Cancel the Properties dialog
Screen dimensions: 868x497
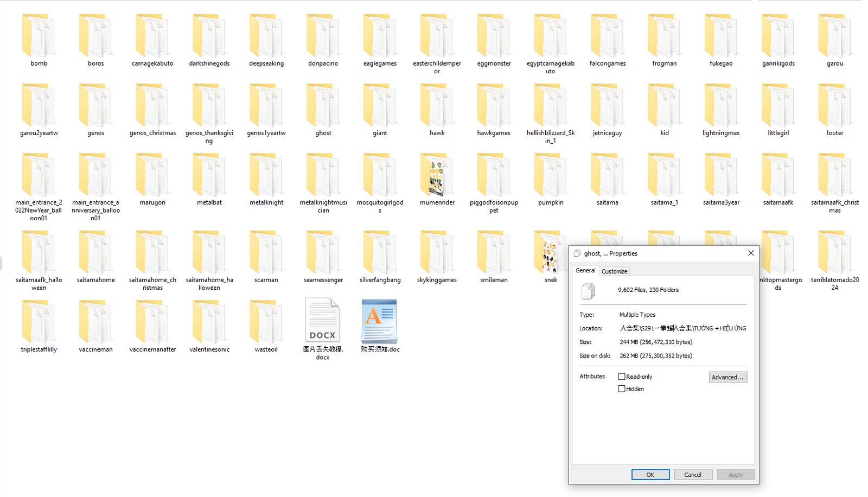[692, 475]
